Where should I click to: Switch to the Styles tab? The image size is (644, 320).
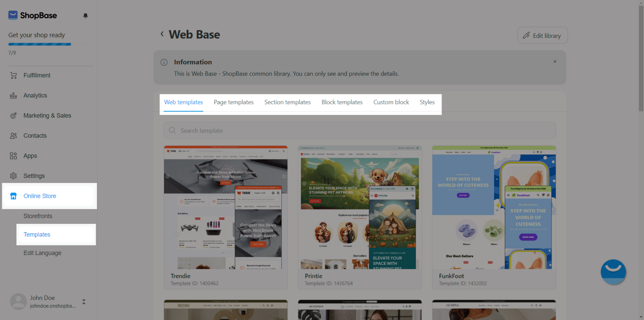[427, 102]
